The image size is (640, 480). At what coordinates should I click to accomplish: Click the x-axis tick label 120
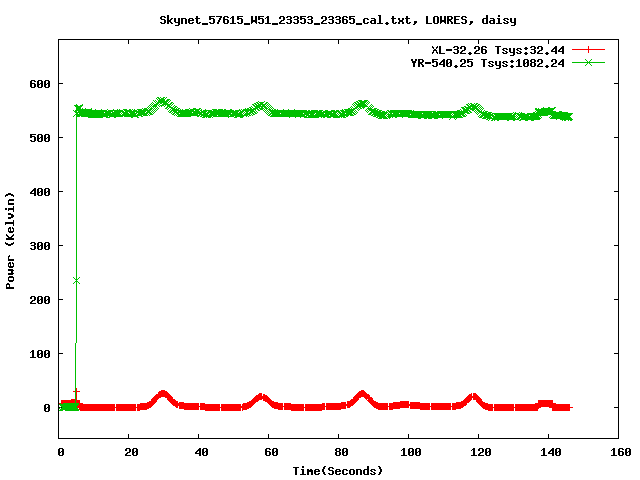(480, 452)
